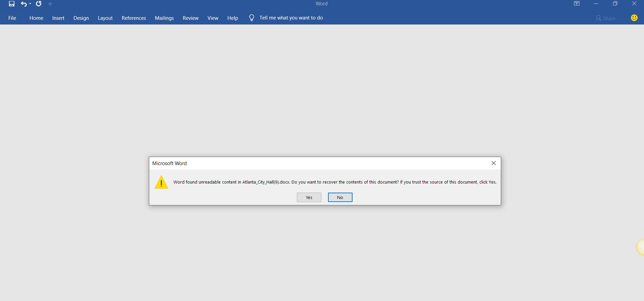Open the Mailings tab
The image size is (644, 301).
click(164, 18)
